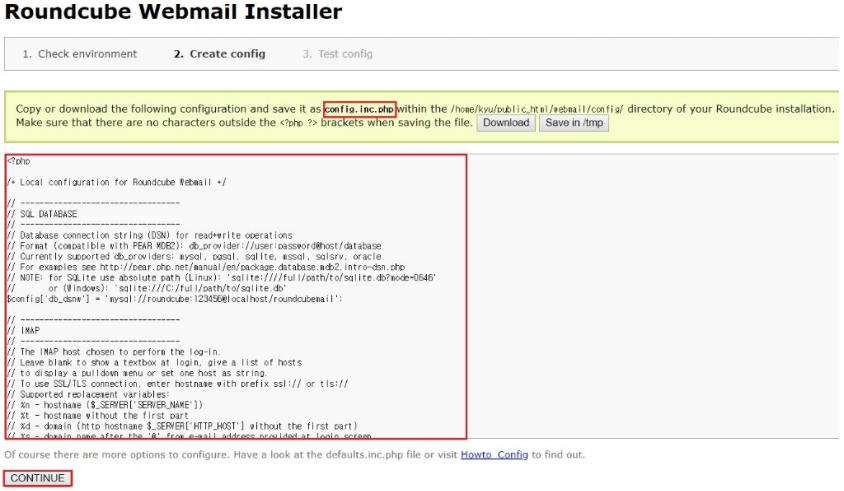Click the IMAP comment heading line

[23, 331]
